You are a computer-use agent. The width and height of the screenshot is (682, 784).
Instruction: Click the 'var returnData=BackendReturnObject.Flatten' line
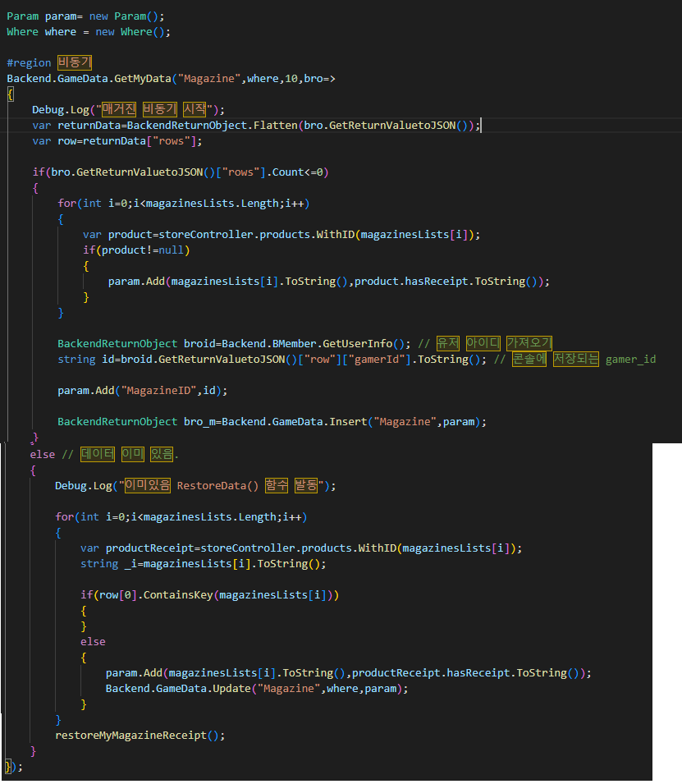(x=257, y=126)
